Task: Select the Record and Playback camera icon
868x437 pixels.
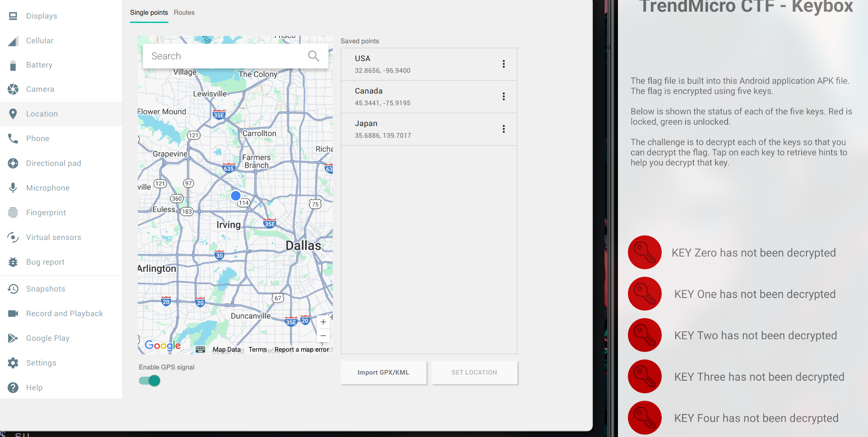Action: click(x=13, y=314)
